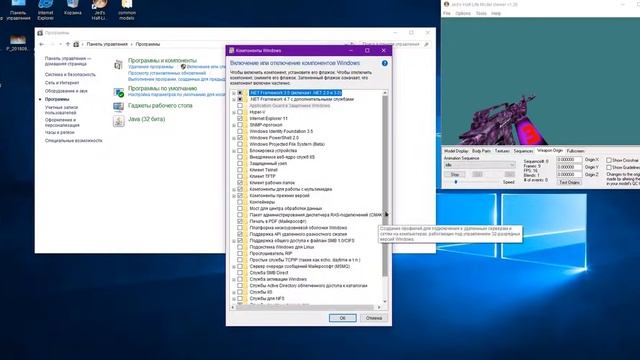This screenshot has width=640, height=360.
Task: Open the Animation Sequence dropdown
Action: pos(480,165)
